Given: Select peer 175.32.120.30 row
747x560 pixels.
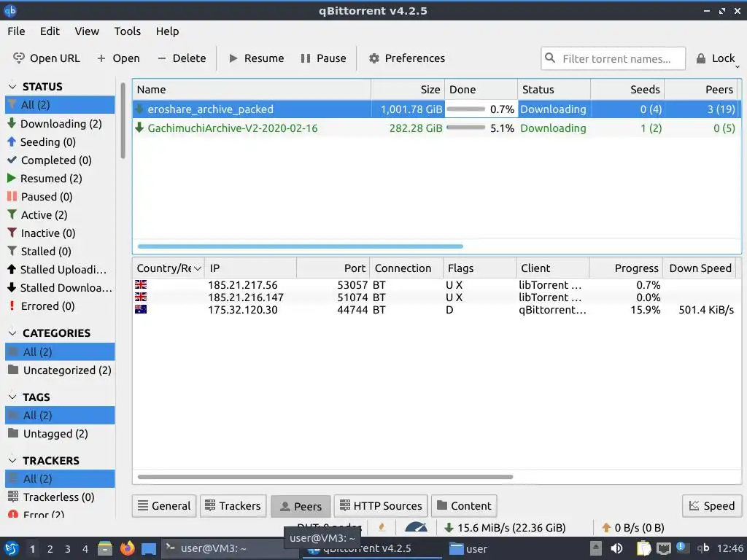Looking at the screenshot, I should [x=436, y=310].
